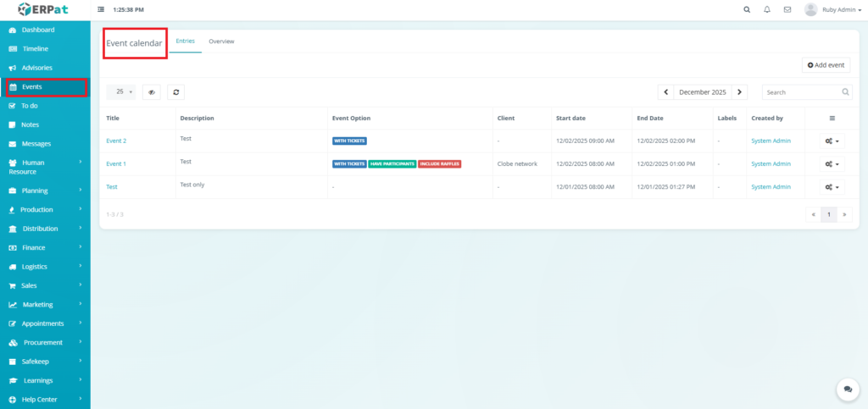Click the search magnifier icon in top bar
The width and height of the screenshot is (868, 409).
747,9
